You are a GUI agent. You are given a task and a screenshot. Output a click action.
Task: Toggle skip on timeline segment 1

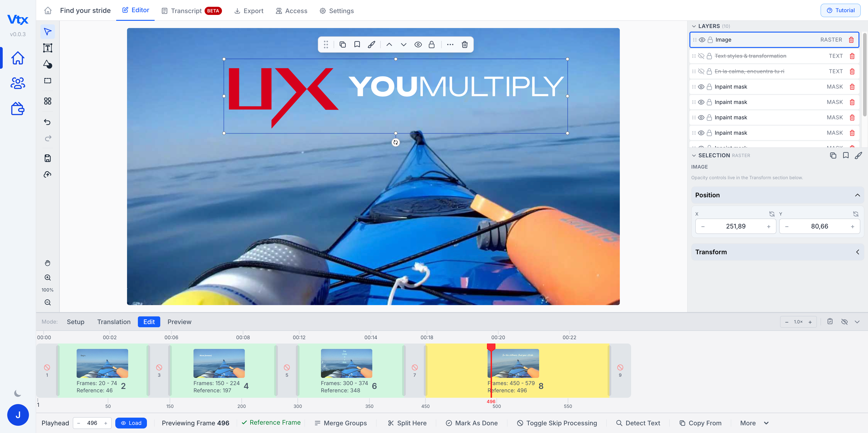pos(47,367)
